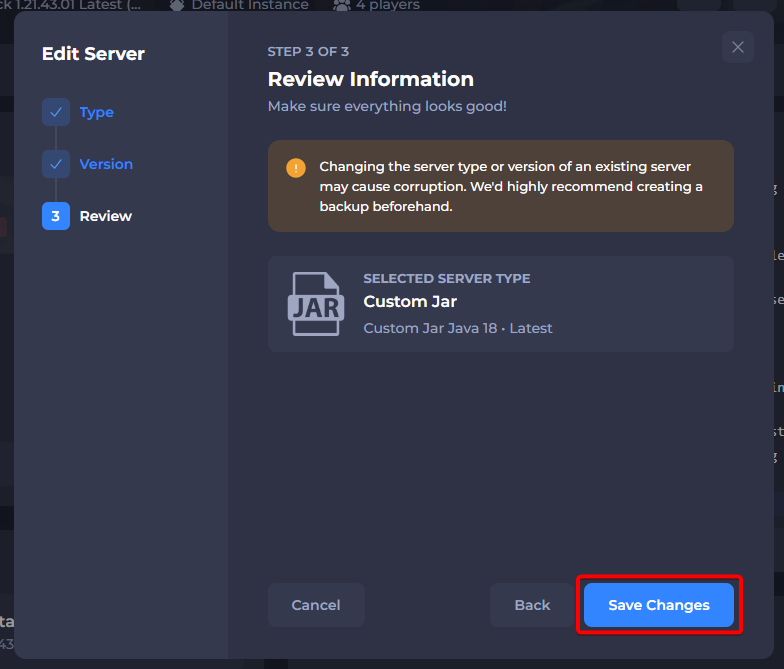Click the orange warning exclamation icon

coord(296,168)
